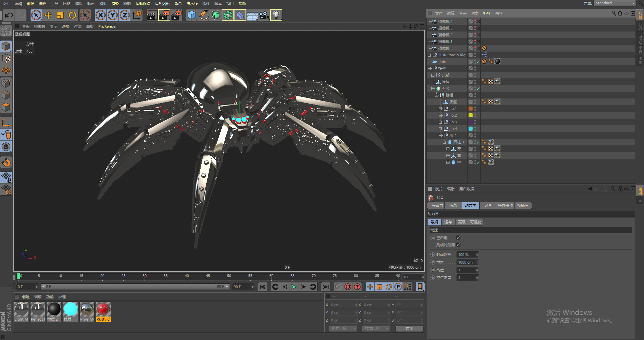Toggle the 已启用 checkbox
Viewport: 644px width, 340px height.
458,237
